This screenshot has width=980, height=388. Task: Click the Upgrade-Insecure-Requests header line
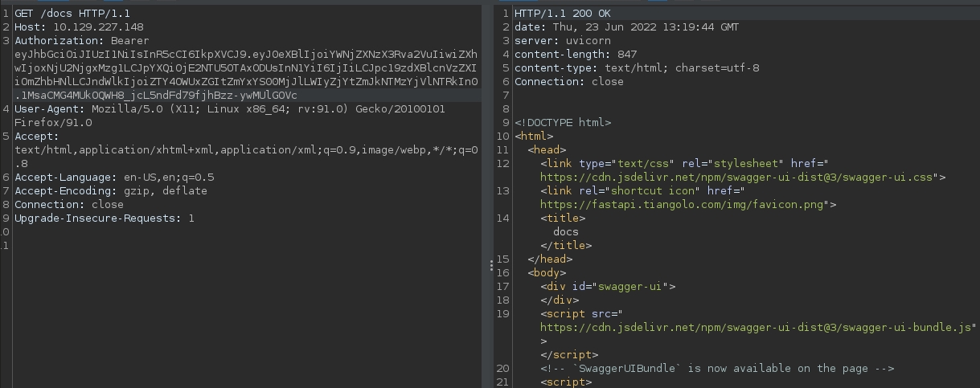[105, 219]
